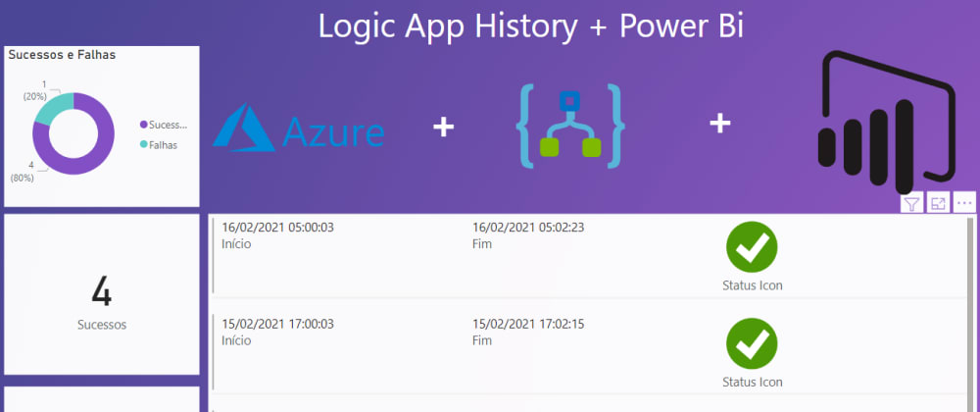Click the end time 16/02/2021 05:02:23
The height and width of the screenshot is (412, 980).
528,228
